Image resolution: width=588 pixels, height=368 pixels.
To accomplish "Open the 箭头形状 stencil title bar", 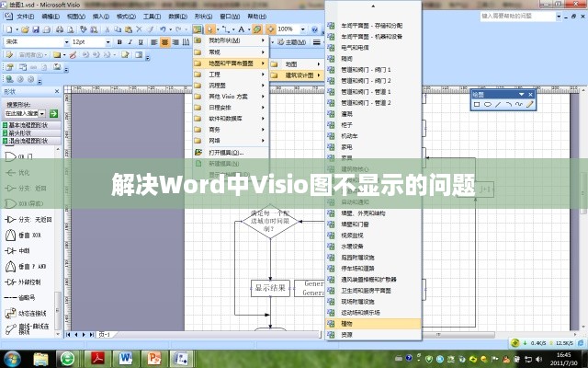I will 31,132.
